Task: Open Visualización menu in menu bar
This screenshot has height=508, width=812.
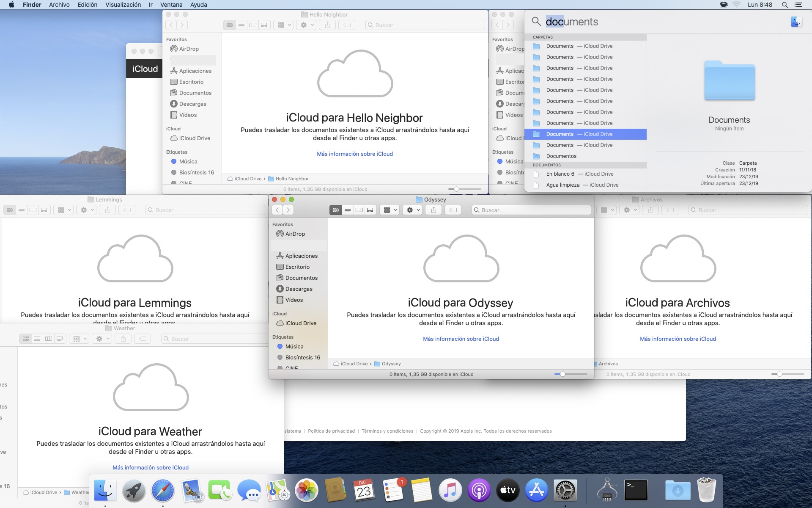Action: pos(123,5)
